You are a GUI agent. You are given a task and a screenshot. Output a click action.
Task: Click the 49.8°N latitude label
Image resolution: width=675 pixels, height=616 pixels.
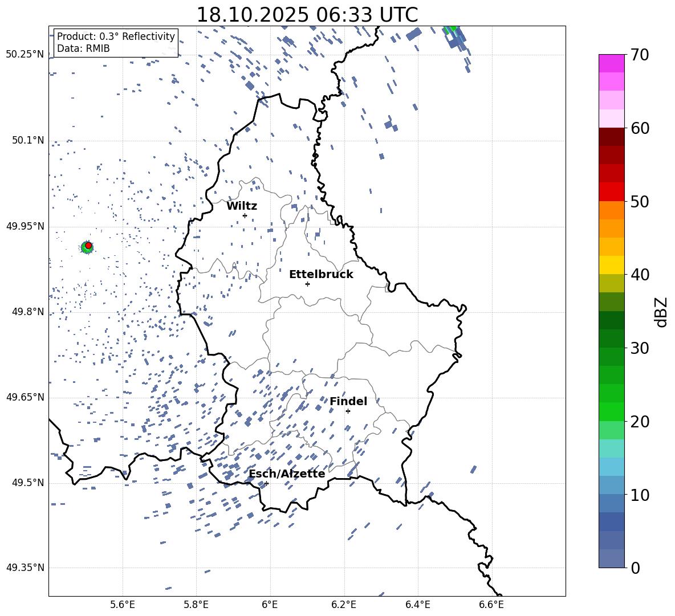[27, 312]
